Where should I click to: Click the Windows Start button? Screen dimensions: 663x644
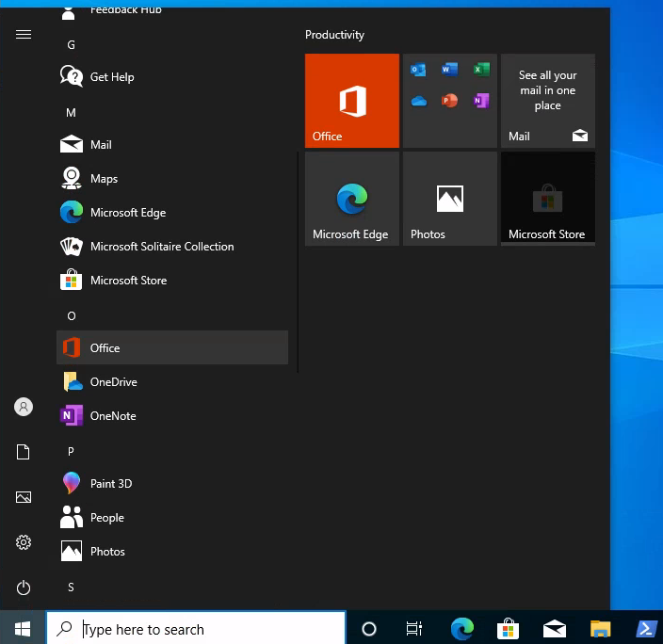(23, 629)
